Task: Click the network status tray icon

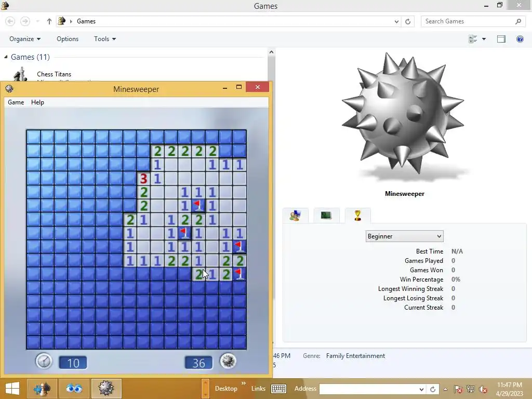Action: [471, 389]
